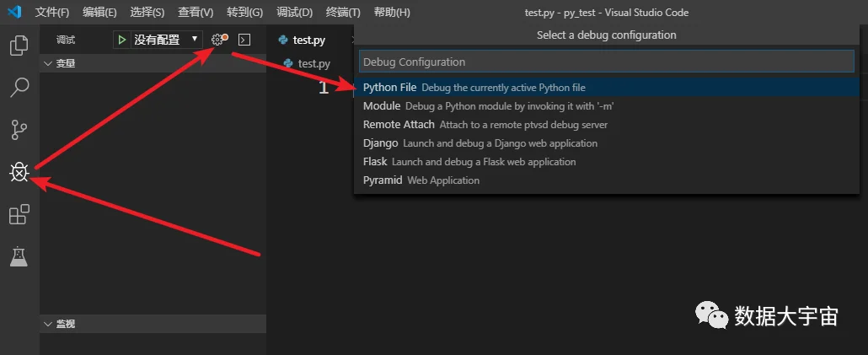This screenshot has height=355, width=868.
Task: Collapse the 监视 section
Action: point(153,324)
